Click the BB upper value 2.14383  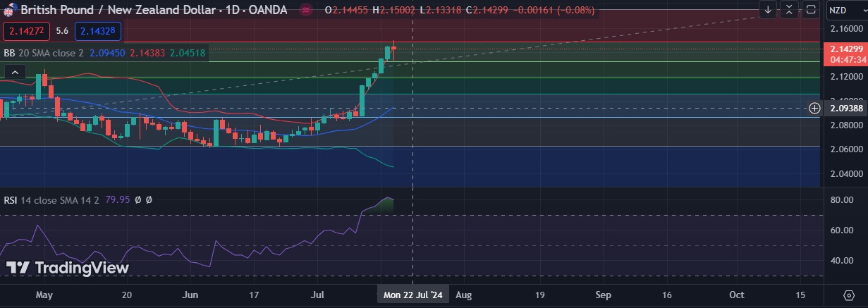[x=147, y=53]
